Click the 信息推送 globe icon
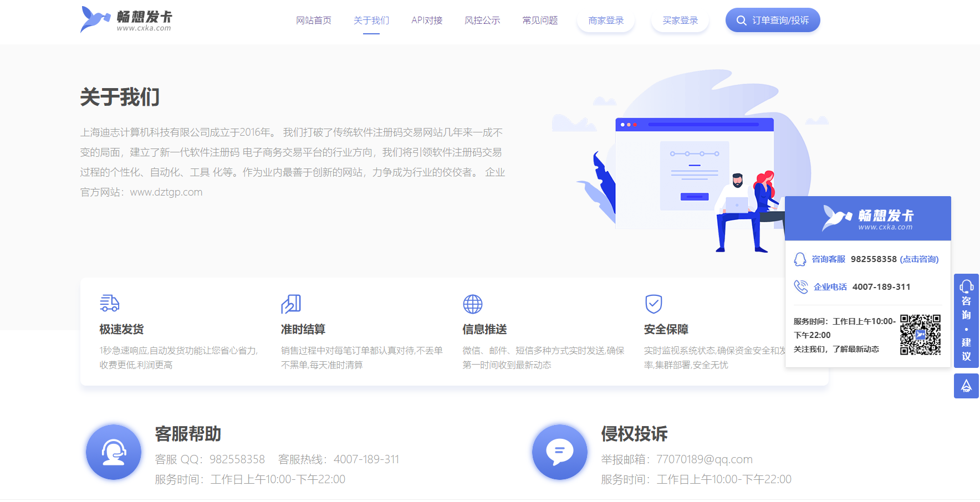The image size is (980, 502). (x=473, y=304)
